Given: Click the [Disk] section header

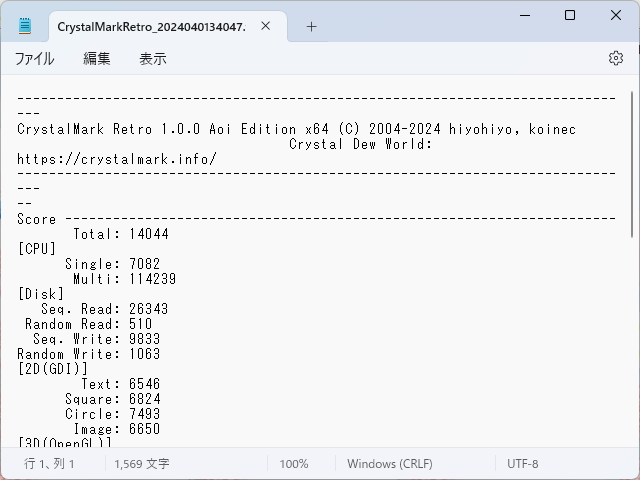Looking at the screenshot, I should tap(41, 294).
